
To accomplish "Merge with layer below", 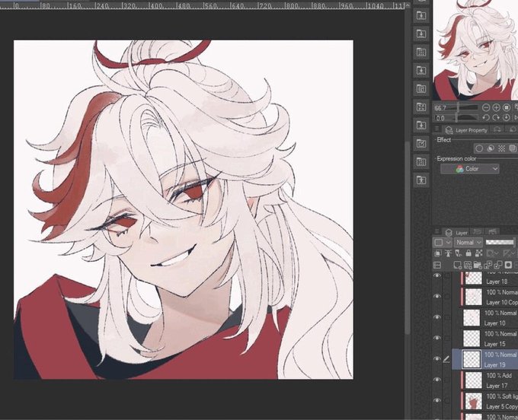I will [498, 265].
